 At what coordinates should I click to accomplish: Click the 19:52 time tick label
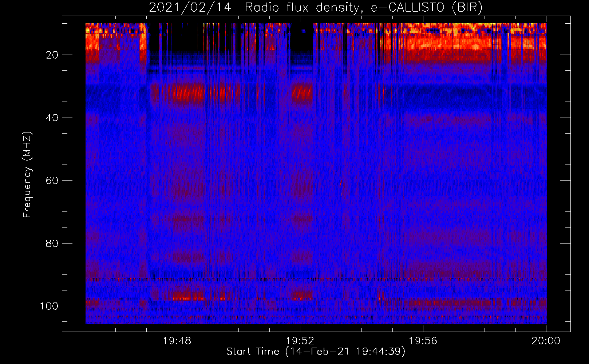pos(300,341)
